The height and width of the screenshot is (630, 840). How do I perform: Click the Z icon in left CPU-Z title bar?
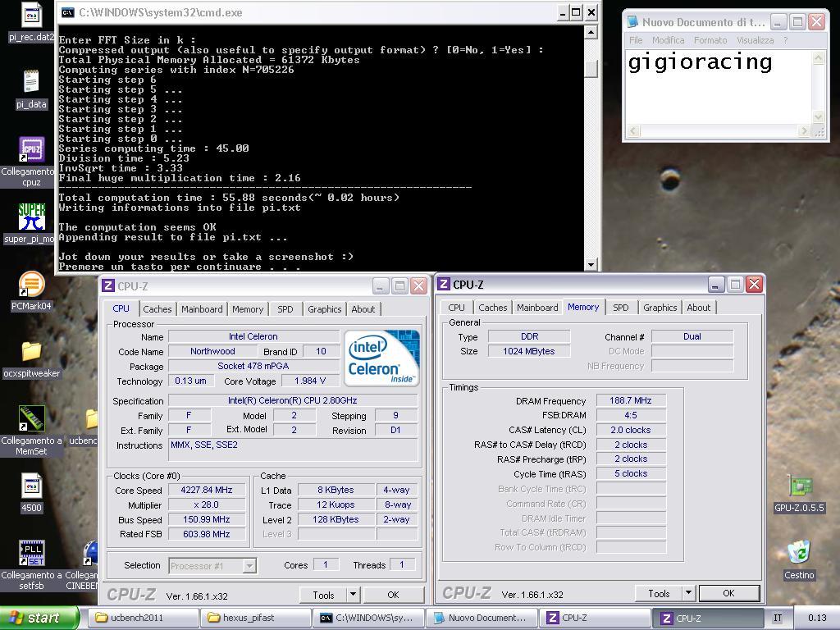pyautogui.click(x=108, y=285)
